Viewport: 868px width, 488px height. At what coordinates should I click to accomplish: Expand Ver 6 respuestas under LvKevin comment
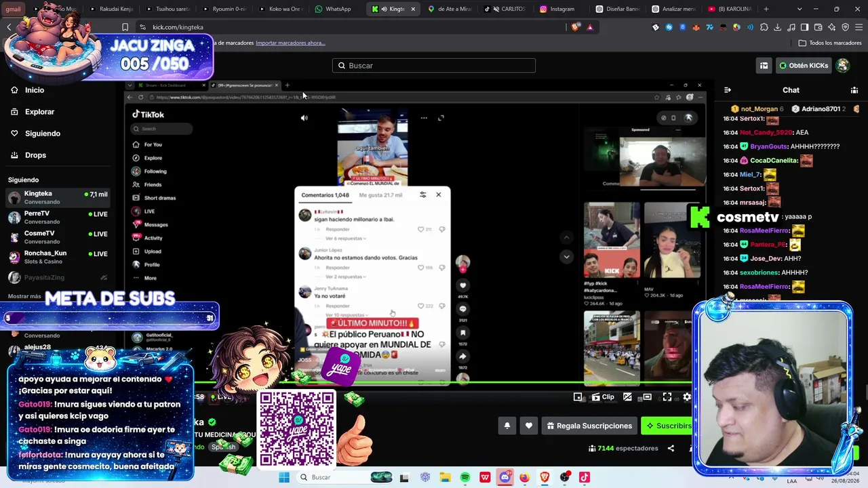346,239
